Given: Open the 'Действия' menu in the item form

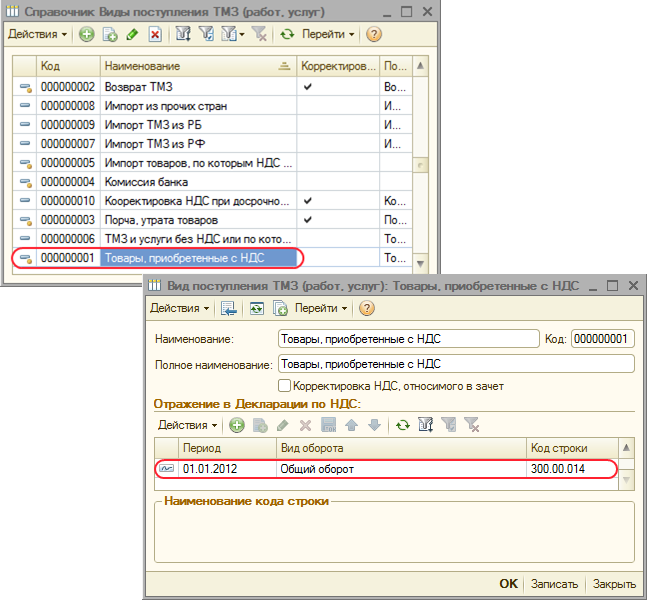Looking at the screenshot, I should point(180,308).
